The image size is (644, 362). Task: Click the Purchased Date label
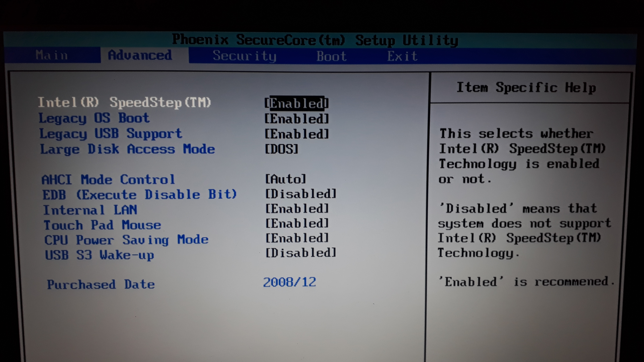pyautogui.click(x=101, y=284)
